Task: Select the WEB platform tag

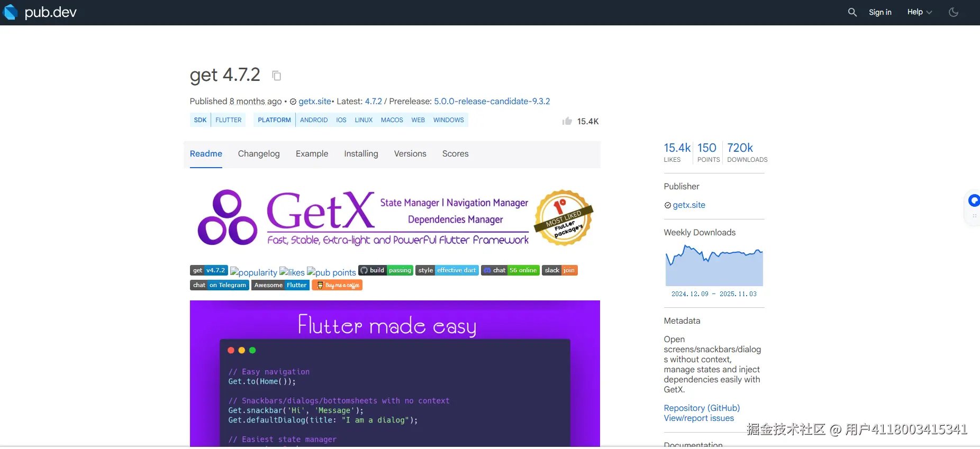Action: pyautogui.click(x=418, y=120)
